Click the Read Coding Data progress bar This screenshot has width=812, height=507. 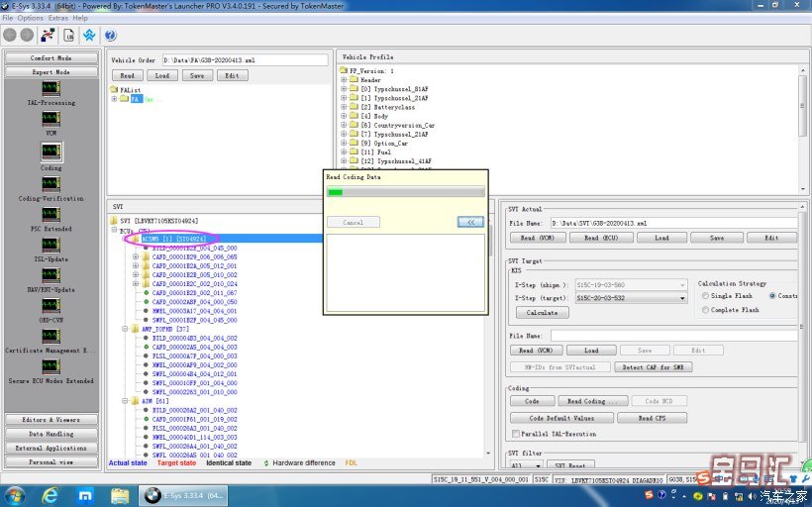coord(405,192)
